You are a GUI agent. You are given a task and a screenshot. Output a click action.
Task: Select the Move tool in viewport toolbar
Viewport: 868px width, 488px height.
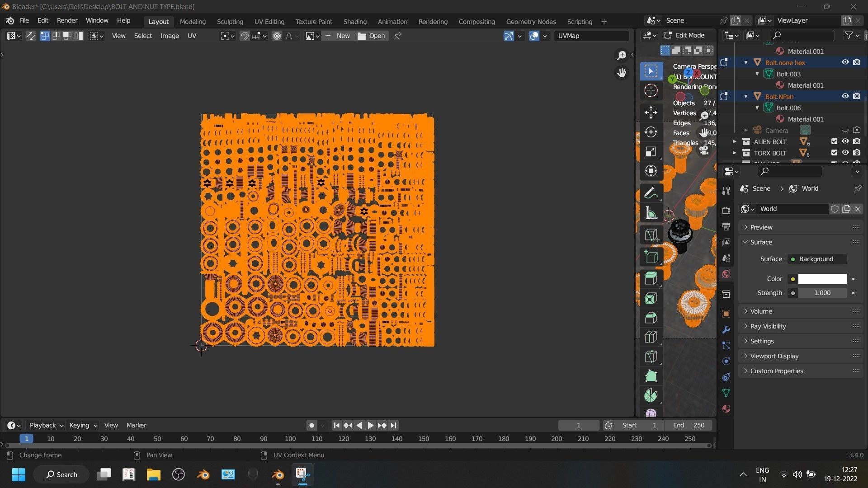[x=651, y=112]
